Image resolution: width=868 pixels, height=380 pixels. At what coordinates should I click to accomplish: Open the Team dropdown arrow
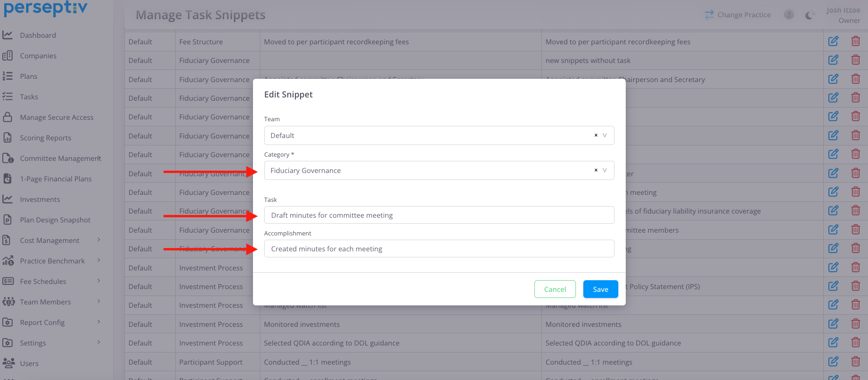click(605, 135)
